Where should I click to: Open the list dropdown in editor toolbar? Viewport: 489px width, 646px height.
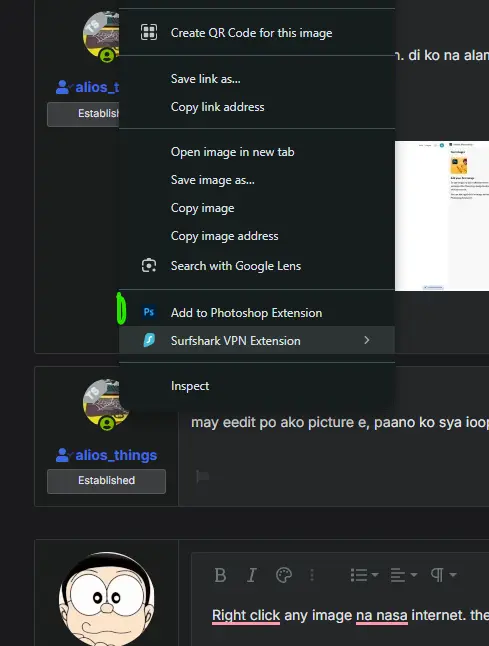pyautogui.click(x=364, y=575)
